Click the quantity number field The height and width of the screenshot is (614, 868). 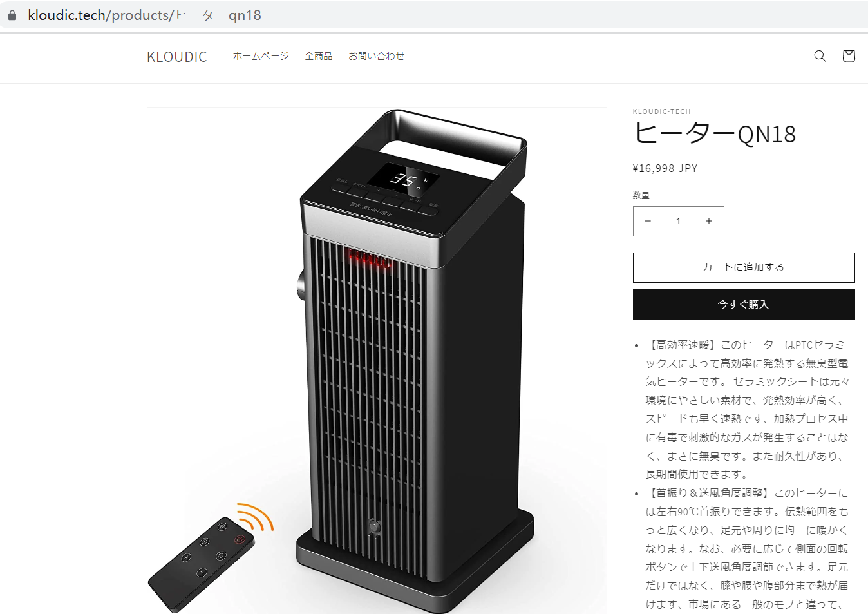(x=678, y=221)
